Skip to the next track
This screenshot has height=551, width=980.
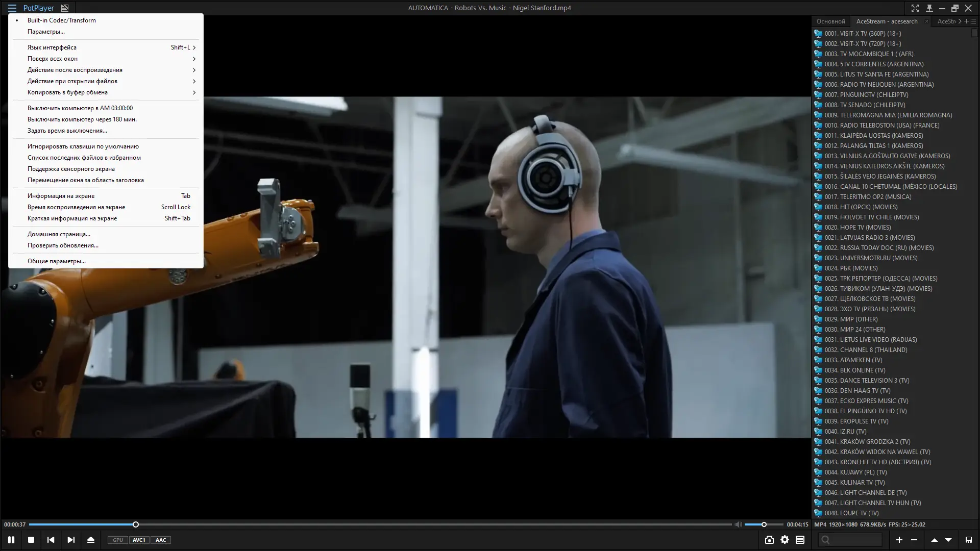[71, 540]
